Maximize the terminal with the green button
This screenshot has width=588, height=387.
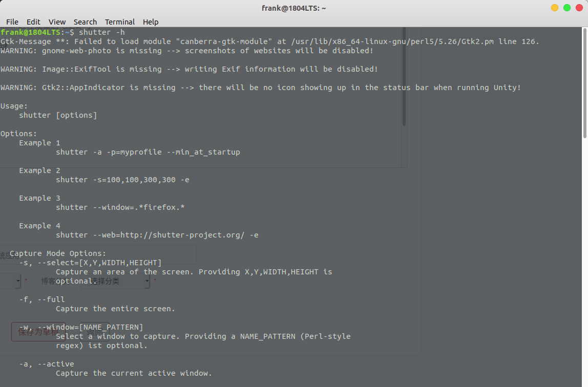click(x=566, y=8)
